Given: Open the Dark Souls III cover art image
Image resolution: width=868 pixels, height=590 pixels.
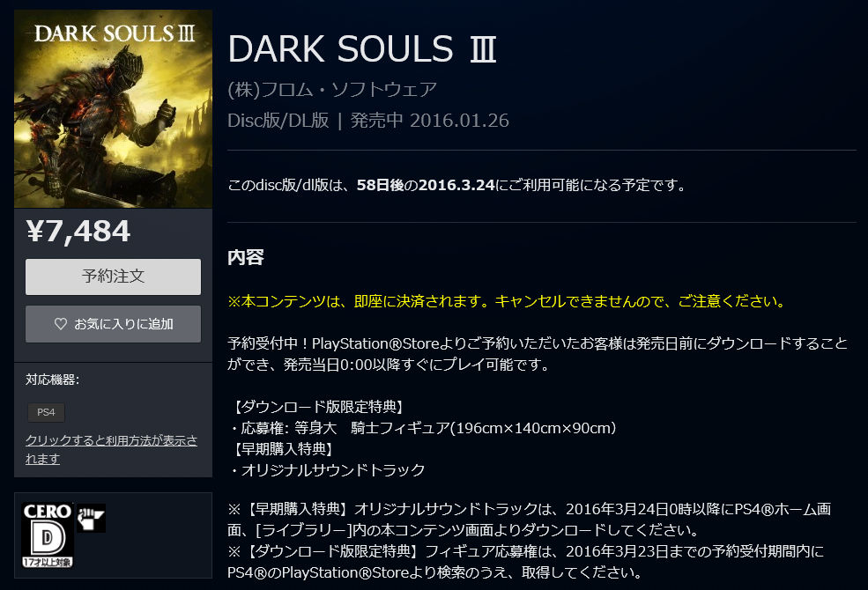Looking at the screenshot, I should tap(113, 109).
